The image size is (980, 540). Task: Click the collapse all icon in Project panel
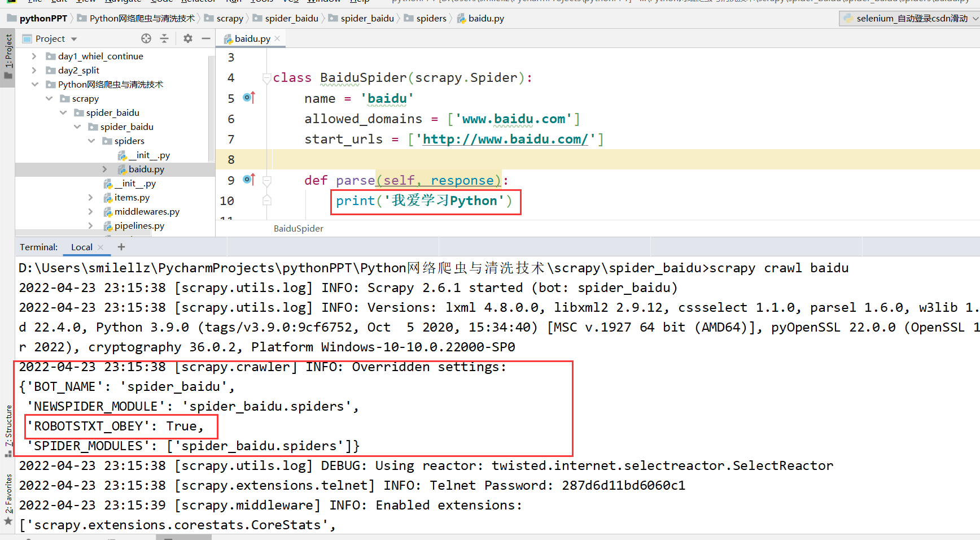pos(164,38)
